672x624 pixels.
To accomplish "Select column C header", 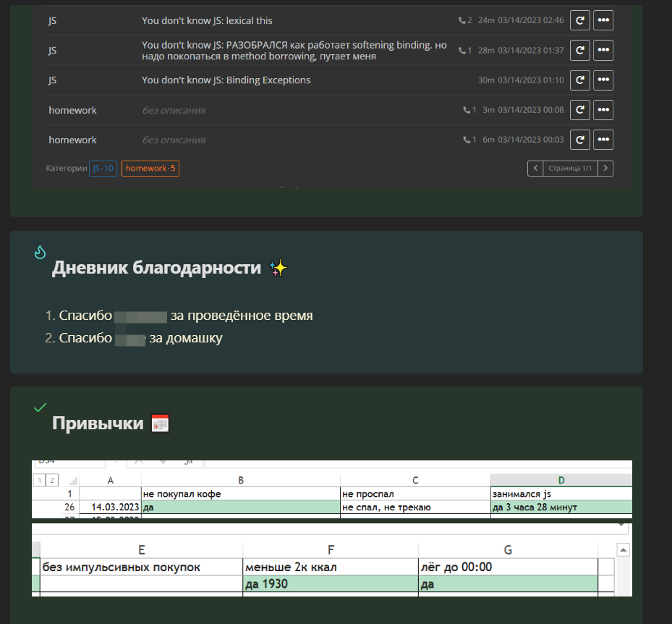I will pyautogui.click(x=415, y=481).
